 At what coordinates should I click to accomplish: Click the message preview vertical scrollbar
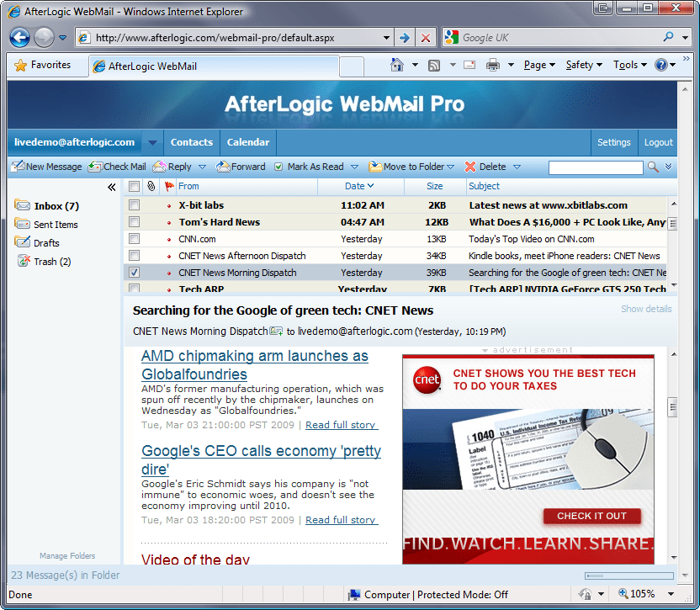click(672, 406)
